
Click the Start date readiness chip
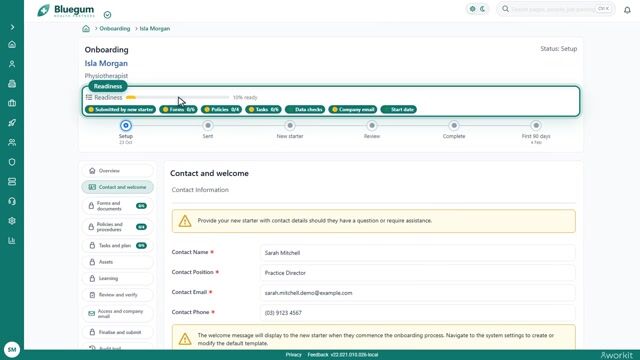(398, 109)
